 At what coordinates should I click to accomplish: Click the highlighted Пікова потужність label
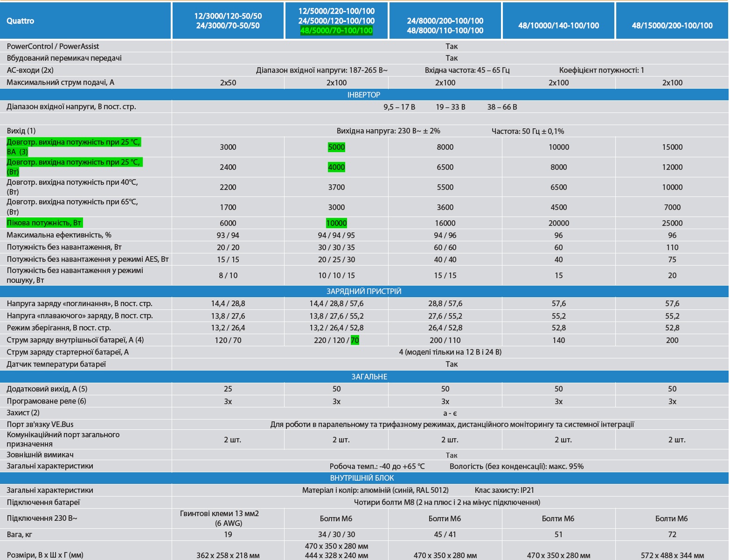point(44,223)
